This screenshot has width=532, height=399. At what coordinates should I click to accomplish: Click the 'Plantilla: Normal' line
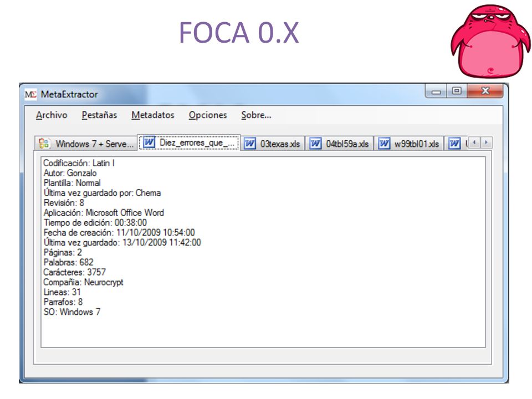pyautogui.click(x=72, y=183)
